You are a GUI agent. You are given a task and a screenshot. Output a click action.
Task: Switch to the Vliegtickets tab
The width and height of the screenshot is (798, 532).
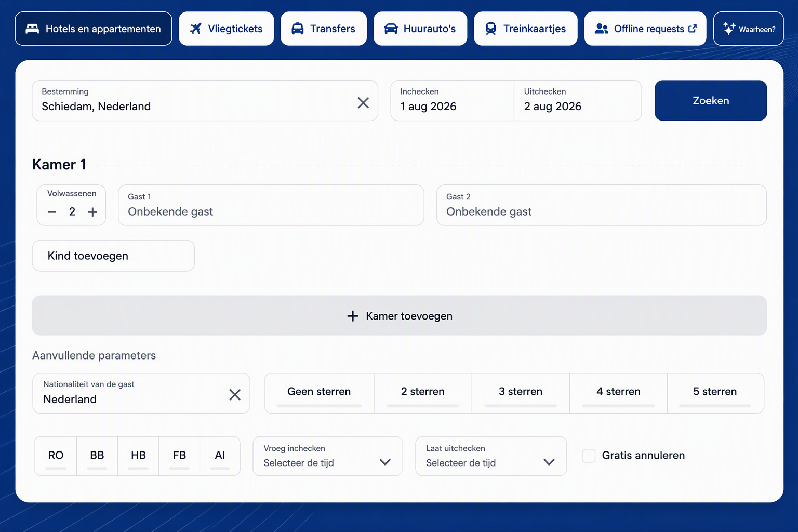tap(227, 29)
